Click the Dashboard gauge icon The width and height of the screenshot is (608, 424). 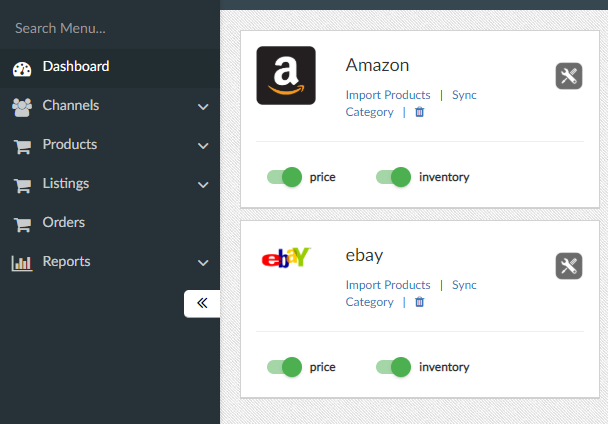22,68
